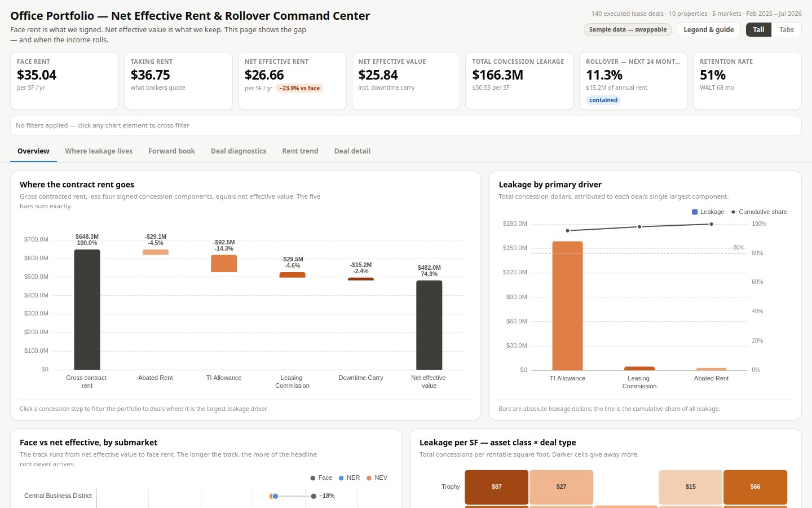Filter by the Leasing Commission waterfall step
The image size is (812, 508).
point(292,275)
